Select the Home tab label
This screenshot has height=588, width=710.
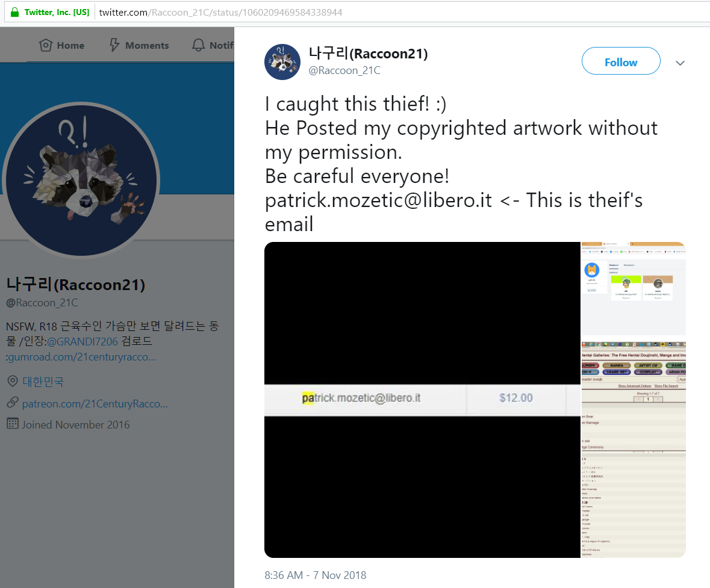pyautogui.click(x=70, y=45)
